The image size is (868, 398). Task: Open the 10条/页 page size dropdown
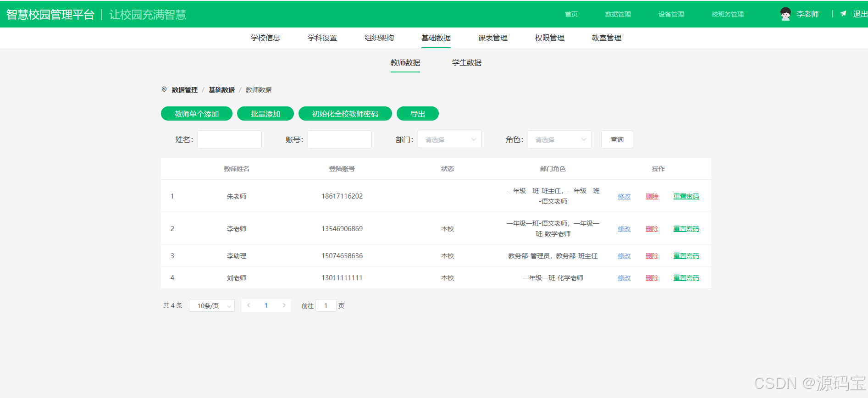click(x=212, y=305)
